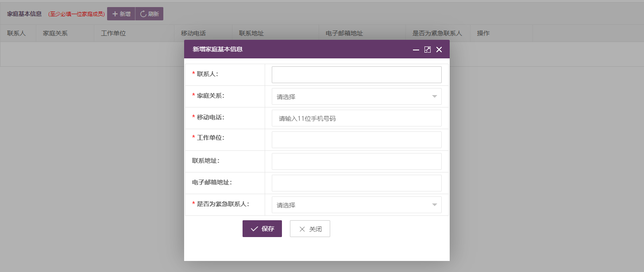Click the 工作单位 column header
Image resolution: width=644 pixels, height=272 pixels.
[113, 33]
